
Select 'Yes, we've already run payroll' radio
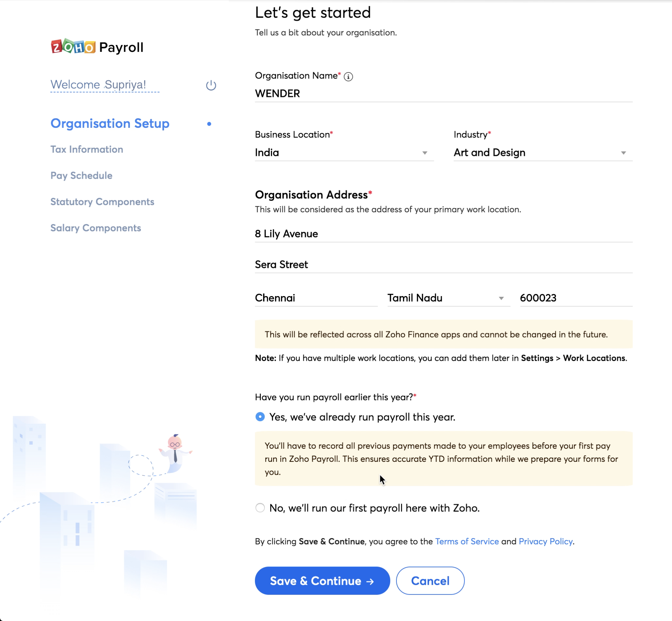point(260,417)
